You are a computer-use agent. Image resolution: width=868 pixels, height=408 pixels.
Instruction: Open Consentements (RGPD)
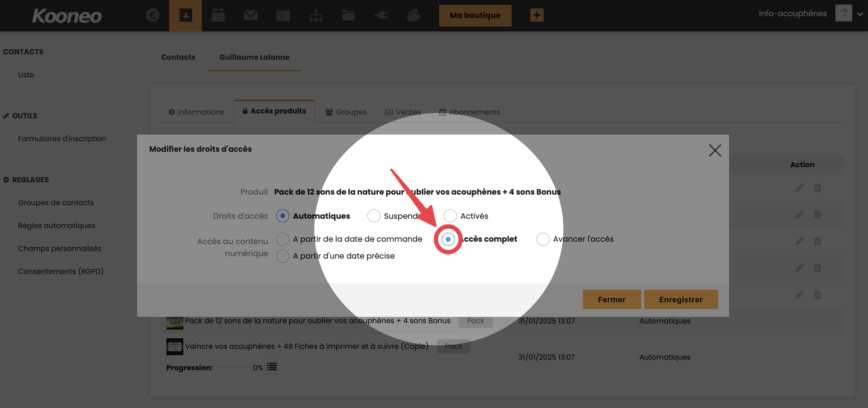pos(61,271)
